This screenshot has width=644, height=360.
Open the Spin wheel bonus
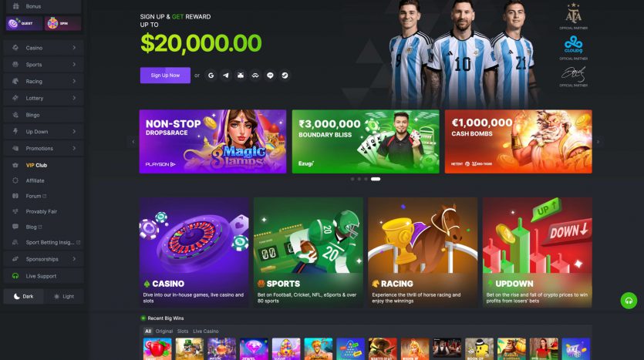(62, 23)
